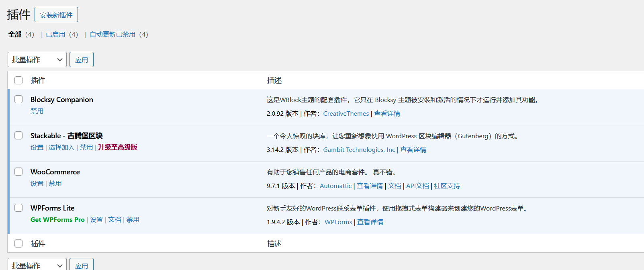The image size is (644, 270).
Task: Click Stackable 选择加入 link
Action: [x=61, y=147]
